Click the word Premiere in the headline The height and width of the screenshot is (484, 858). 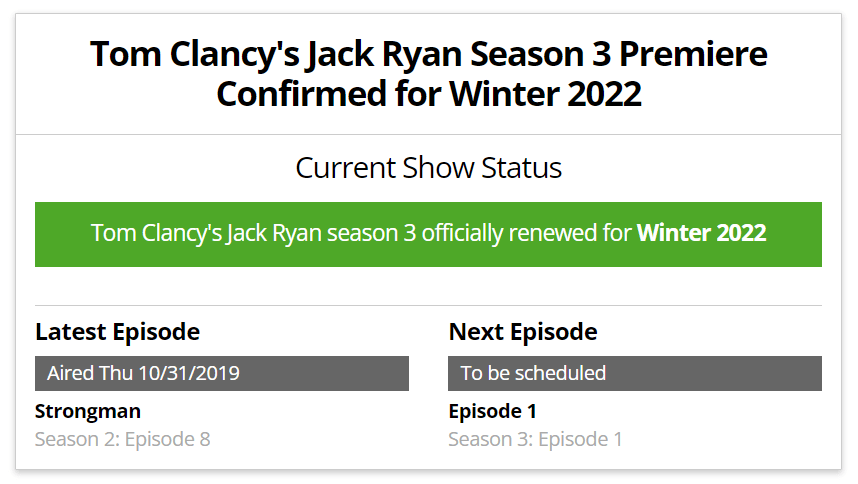click(693, 54)
